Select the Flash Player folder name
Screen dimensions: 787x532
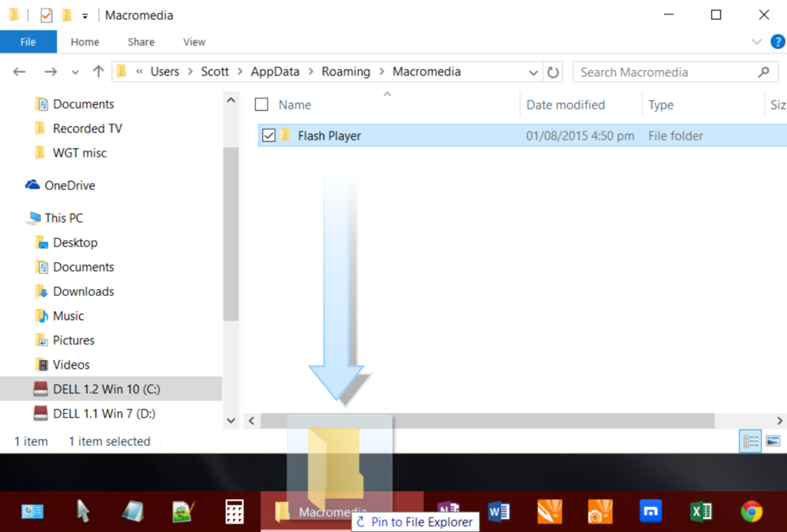pyautogui.click(x=329, y=136)
